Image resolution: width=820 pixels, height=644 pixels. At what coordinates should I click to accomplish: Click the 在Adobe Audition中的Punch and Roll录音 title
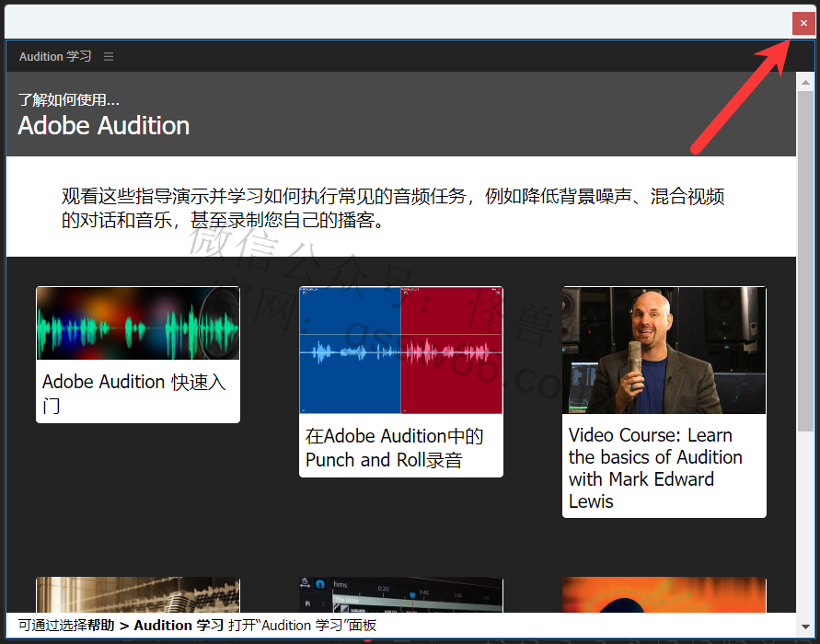(394, 447)
